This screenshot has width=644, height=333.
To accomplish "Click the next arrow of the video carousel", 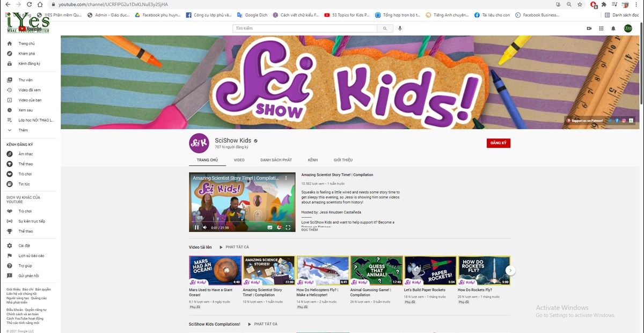I will point(511,271).
